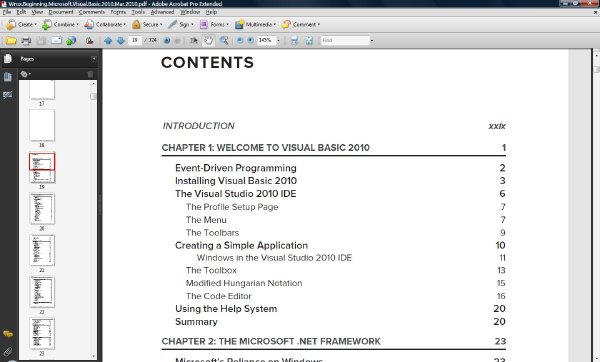Open the Document menu
This screenshot has height=362, width=600.
click(61, 12)
